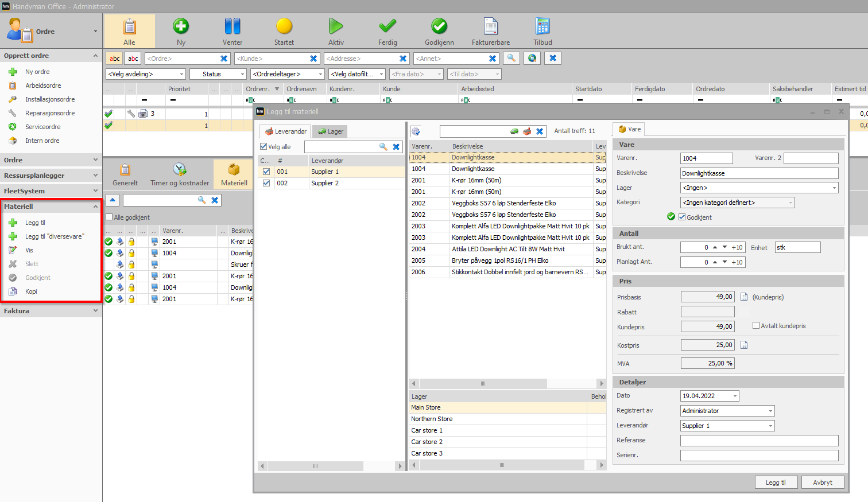The width and height of the screenshot is (868, 502).
Task: Open Kostpris details icon
Action: pyautogui.click(x=744, y=345)
